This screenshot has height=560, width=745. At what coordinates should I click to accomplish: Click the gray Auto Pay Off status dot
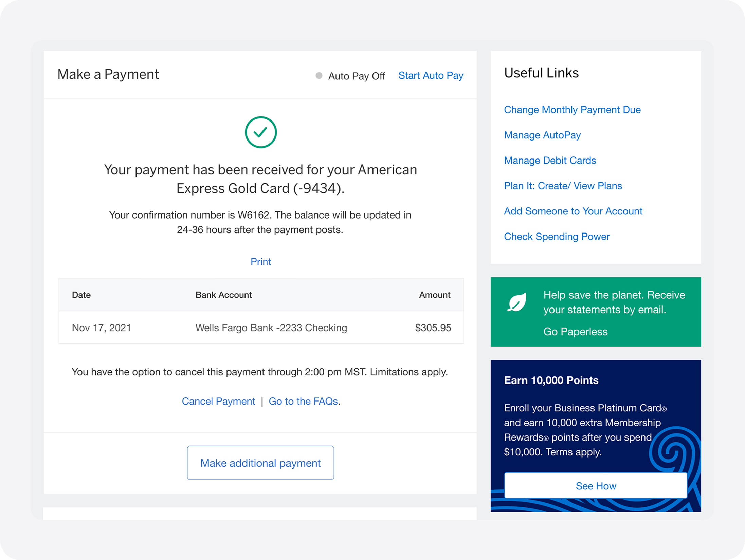point(319,75)
